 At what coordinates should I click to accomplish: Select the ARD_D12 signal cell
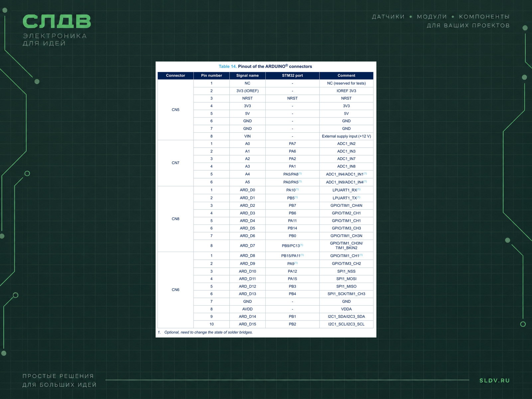[247, 287]
